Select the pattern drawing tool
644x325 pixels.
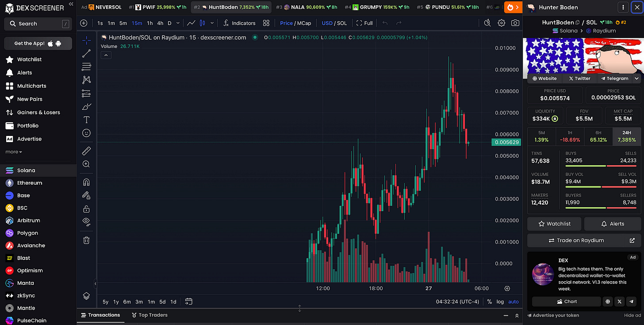click(x=86, y=80)
